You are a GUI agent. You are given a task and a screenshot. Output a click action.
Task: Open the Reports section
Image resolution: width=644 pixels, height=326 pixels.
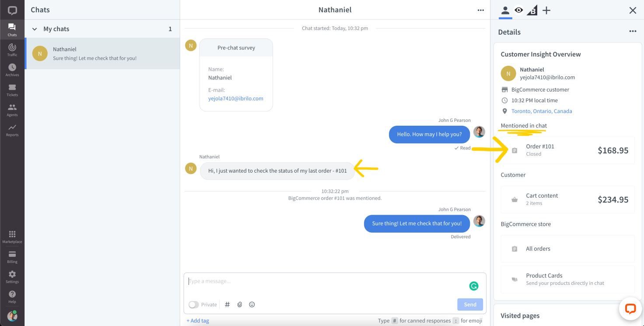coord(12,130)
